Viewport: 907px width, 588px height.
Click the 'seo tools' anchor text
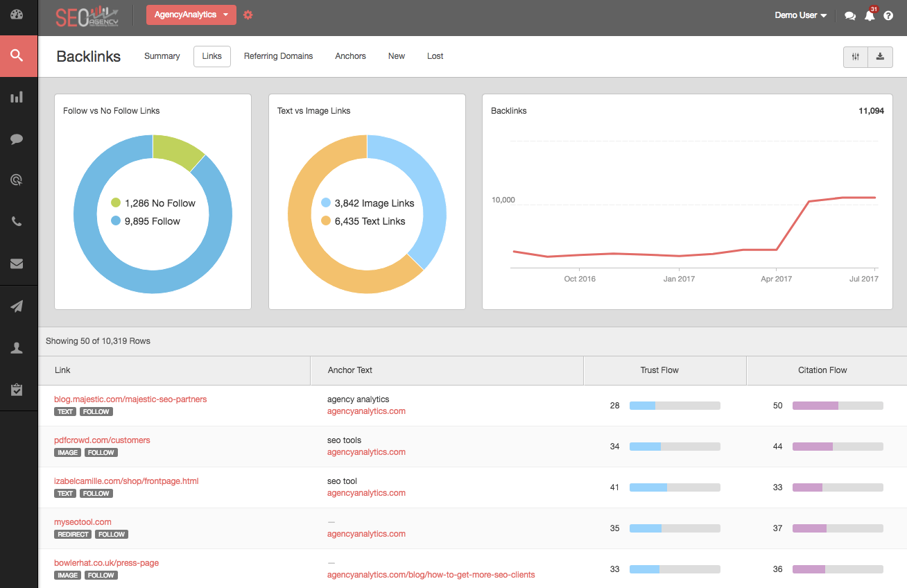pyautogui.click(x=344, y=440)
